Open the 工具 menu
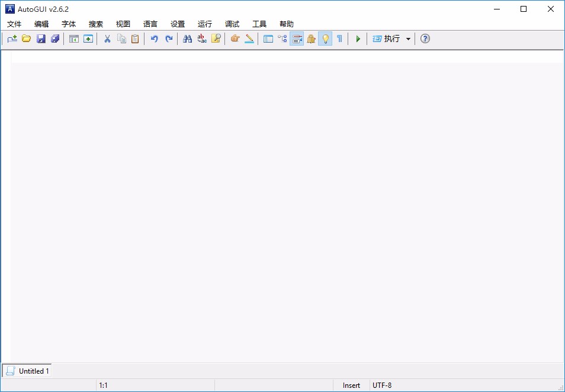Viewport: 565px width, 392px height. click(259, 24)
